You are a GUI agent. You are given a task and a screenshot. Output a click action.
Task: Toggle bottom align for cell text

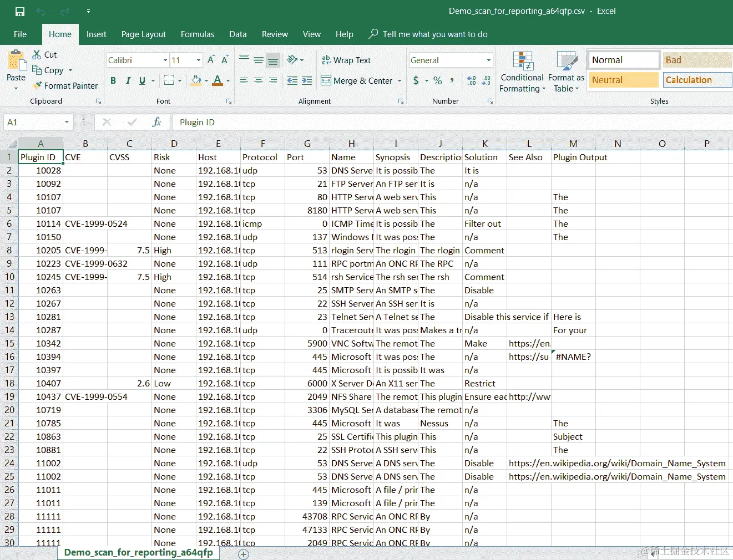tap(273, 60)
